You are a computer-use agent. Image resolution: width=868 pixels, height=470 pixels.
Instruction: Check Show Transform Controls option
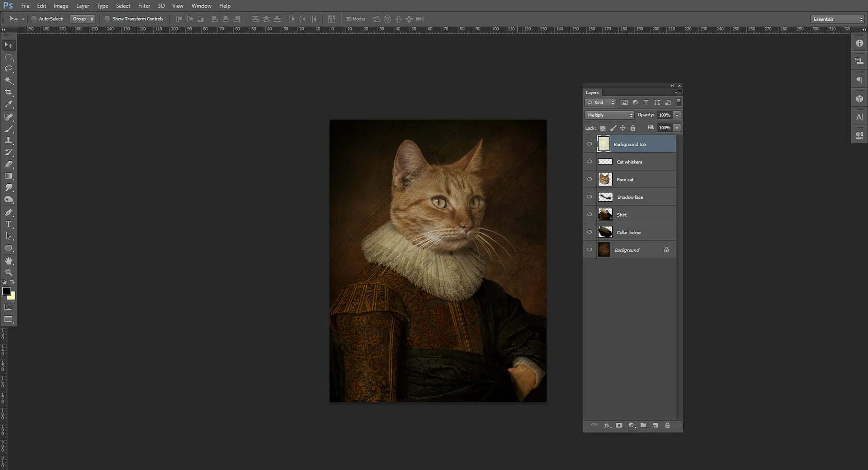click(107, 19)
